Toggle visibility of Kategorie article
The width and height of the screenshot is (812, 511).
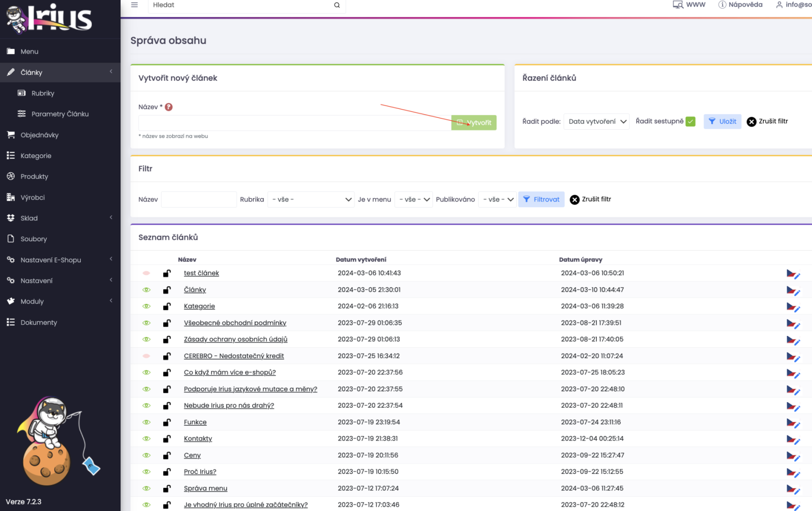pos(146,306)
